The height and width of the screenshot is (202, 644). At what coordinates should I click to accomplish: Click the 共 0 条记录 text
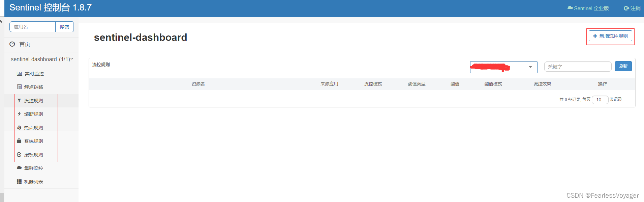tap(570, 100)
